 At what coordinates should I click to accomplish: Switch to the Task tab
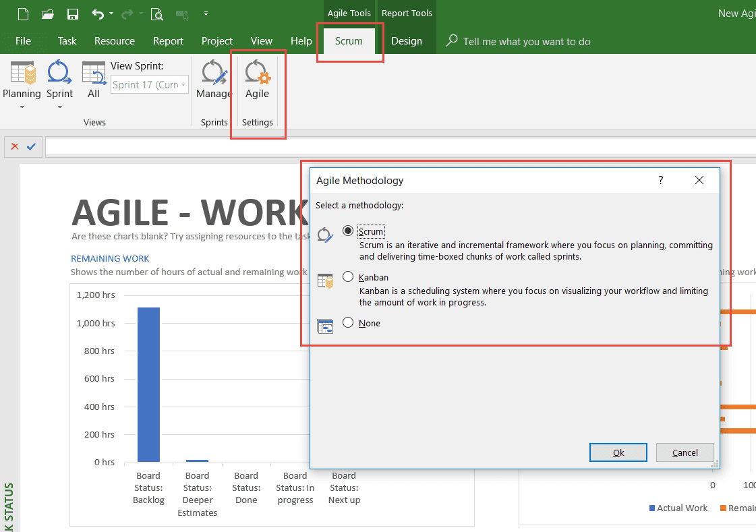click(x=67, y=41)
